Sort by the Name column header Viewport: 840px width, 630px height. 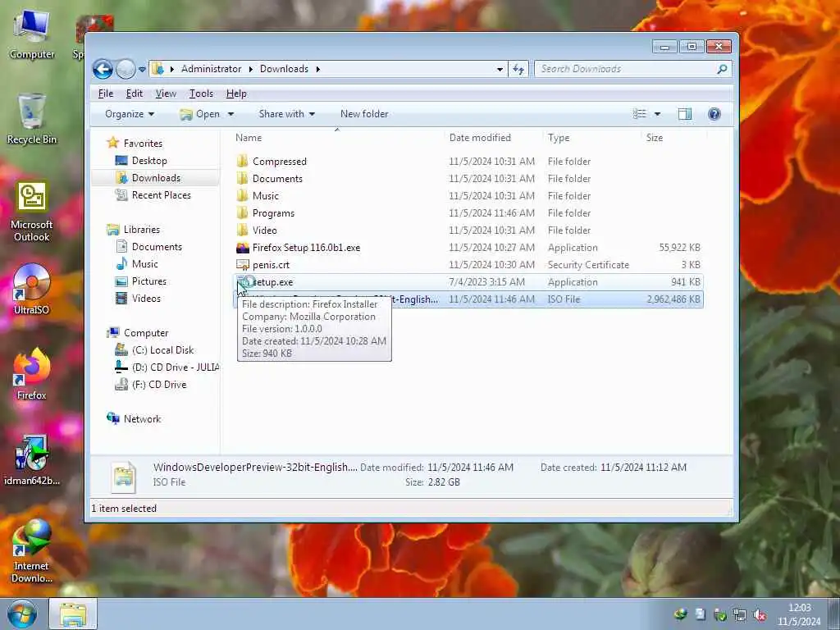pyautogui.click(x=249, y=138)
